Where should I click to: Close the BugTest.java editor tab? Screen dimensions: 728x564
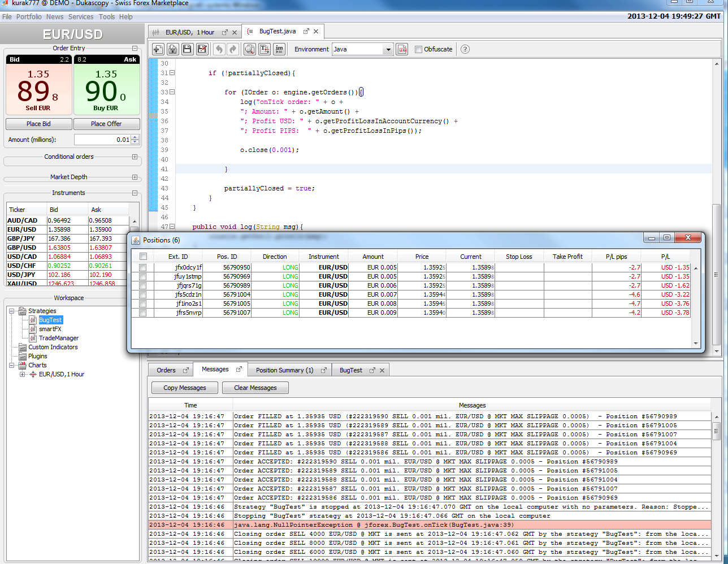coord(316,32)
